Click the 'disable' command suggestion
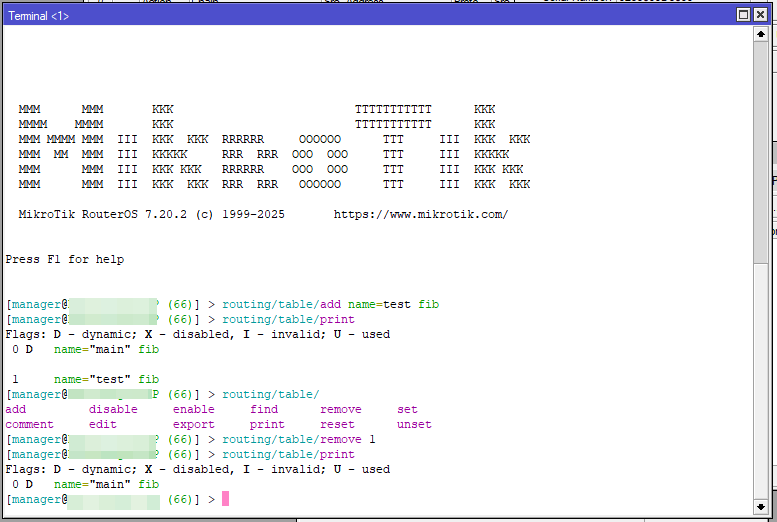777x522 pixels. 113,409
